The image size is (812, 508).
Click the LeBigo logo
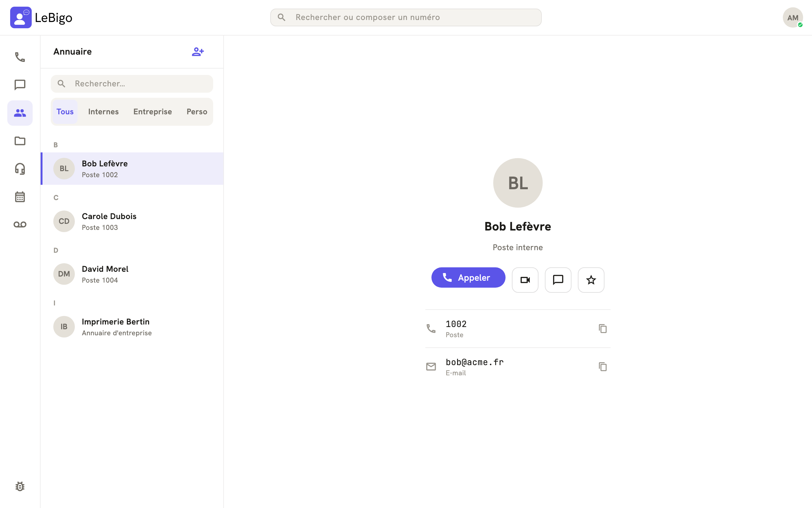tap(41, 17)
